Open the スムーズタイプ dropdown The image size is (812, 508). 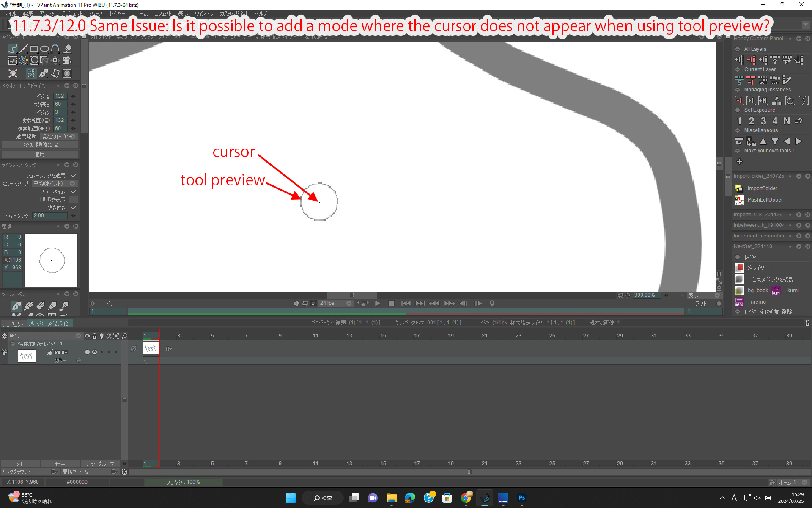(55, 184)
